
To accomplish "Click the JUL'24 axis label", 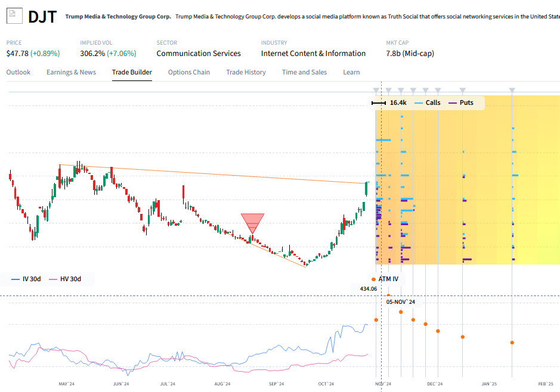I will (168, 384).
